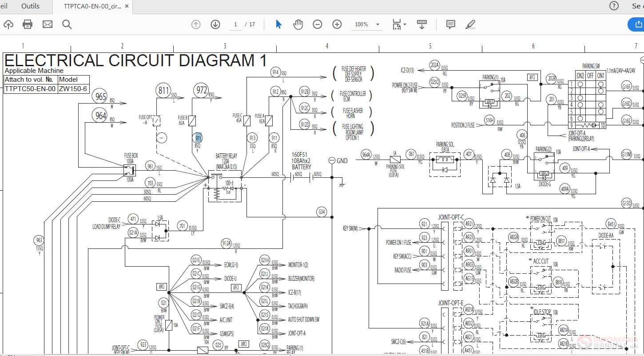The height and width of the screenshot is (356, 644).
Task: Switch to the Outils tab
Action: [30, 6]
